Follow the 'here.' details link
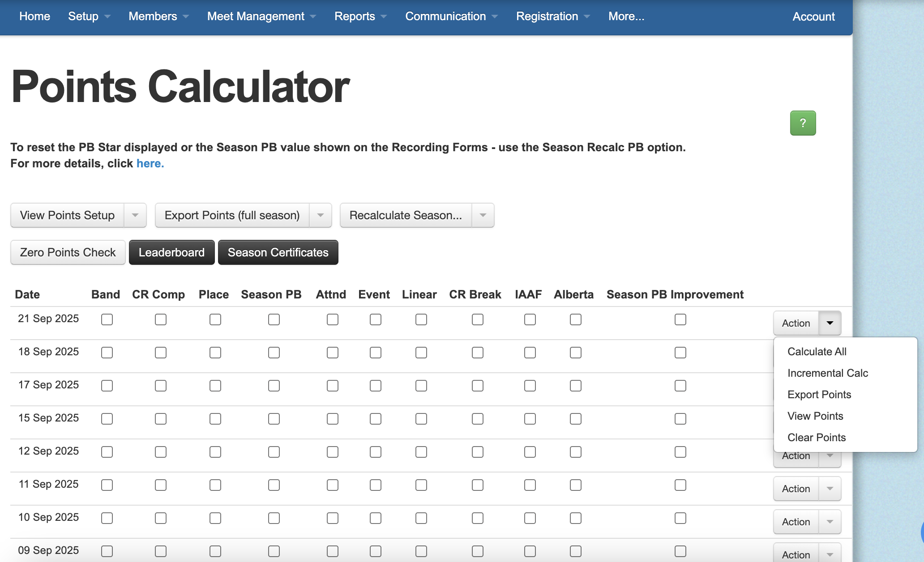924x562 pixels. tap(150, 163)
